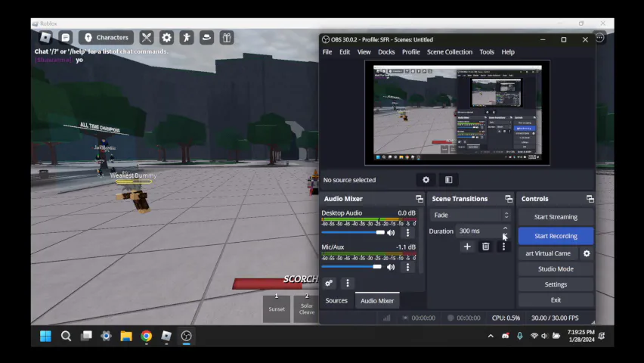The width and height of the screenshot is (644, 363).
Task: Switch to Roblox taskbar icon
Action: (x=166, y=336)
